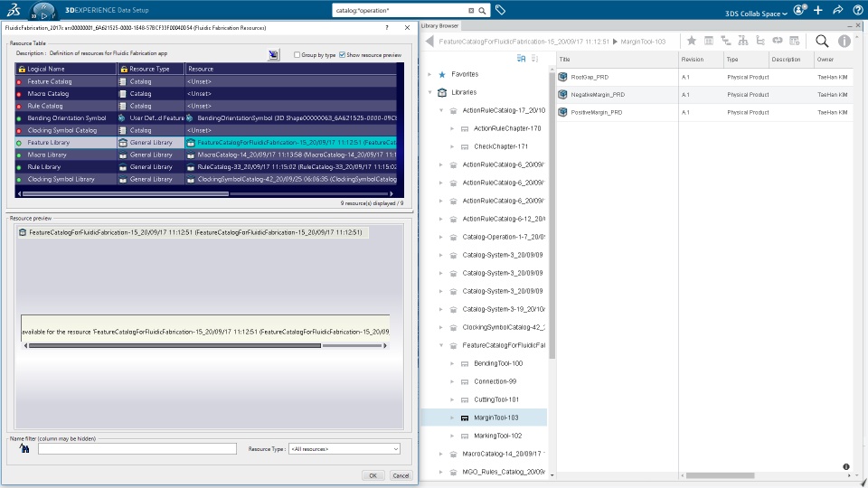Click the small info dot at bottom right
The height and width of the screenshot is (488, 868).
click(x=846, y=467)
